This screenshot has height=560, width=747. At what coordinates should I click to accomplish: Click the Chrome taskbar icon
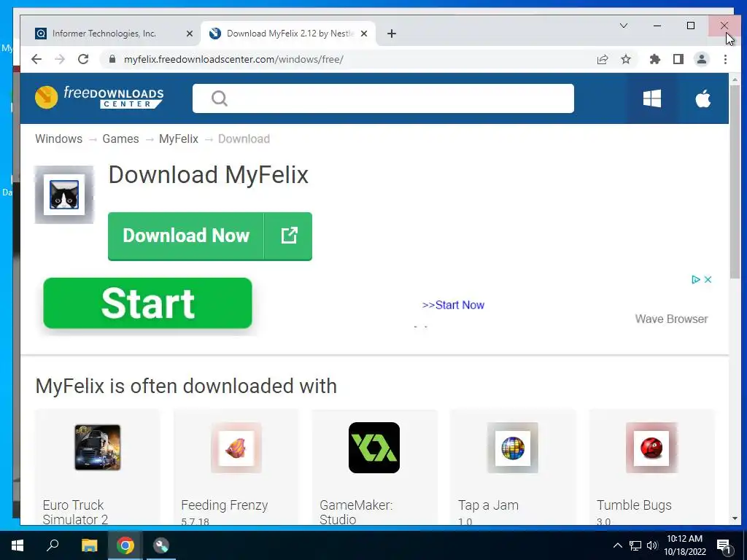click(x=125, y=545)
